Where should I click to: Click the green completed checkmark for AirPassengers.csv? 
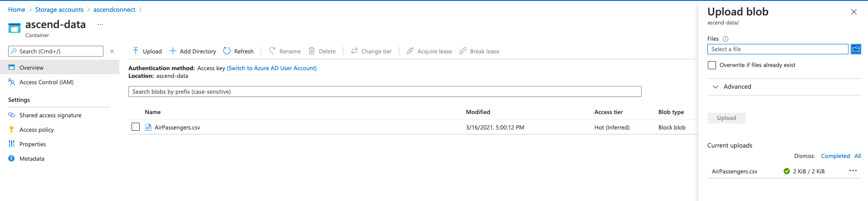(x=787, y=171)
